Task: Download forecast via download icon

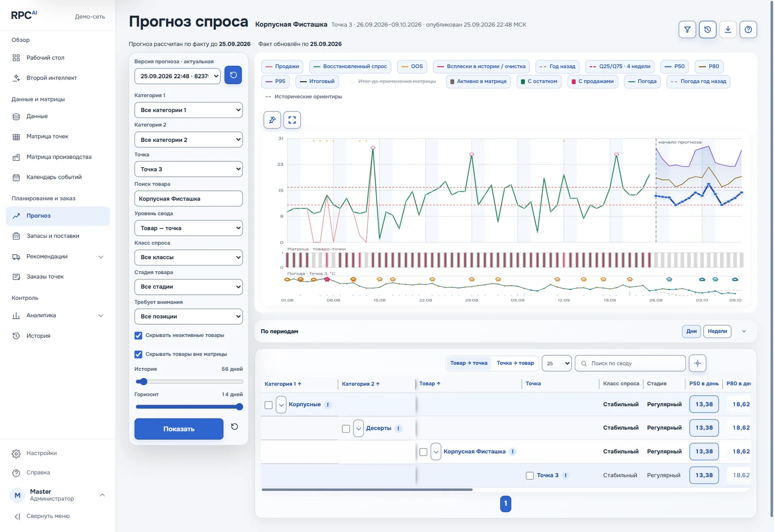Action: 728,29
